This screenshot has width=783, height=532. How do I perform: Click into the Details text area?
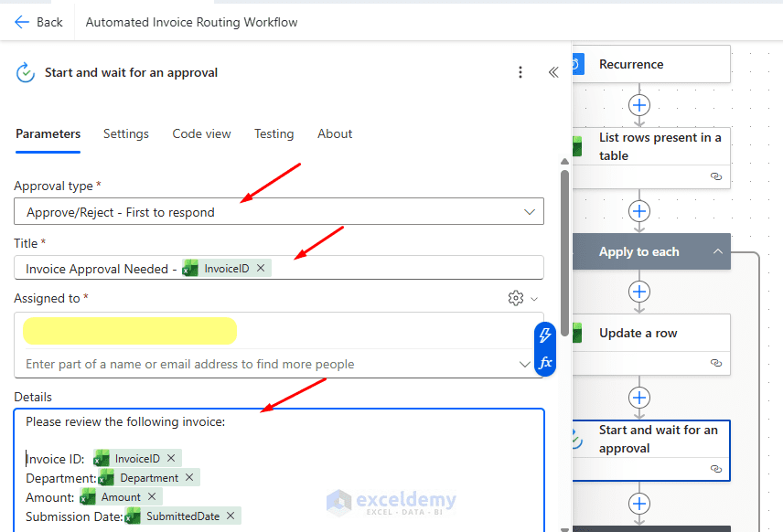coord(279,470)
